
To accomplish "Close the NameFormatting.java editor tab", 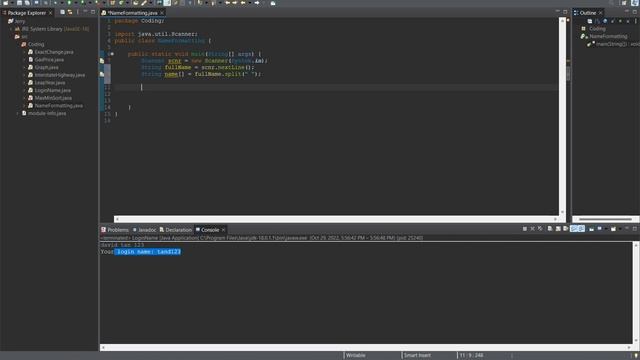I will pos(162,13).
